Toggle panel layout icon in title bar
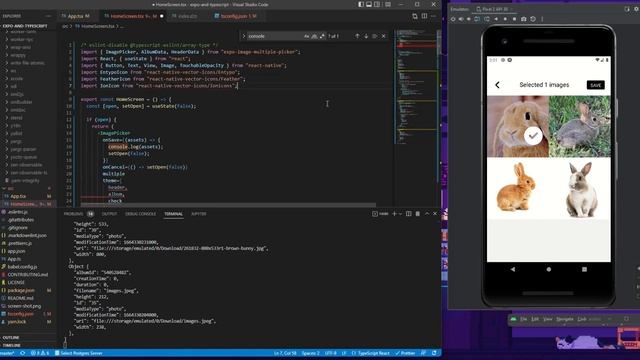Image resolution: width=640 pixels, height=360 pixels. pyautogui.click(x=369, y=4)
